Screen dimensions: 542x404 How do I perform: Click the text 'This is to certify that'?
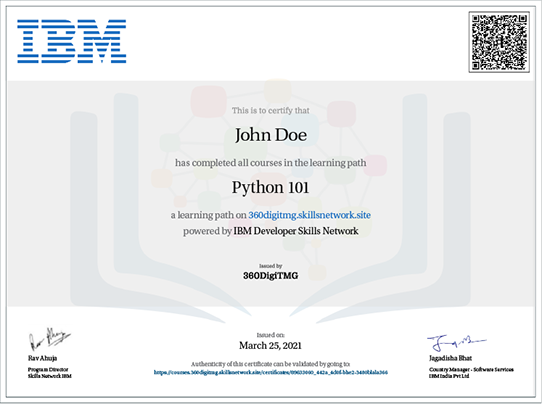click(271, 111)
